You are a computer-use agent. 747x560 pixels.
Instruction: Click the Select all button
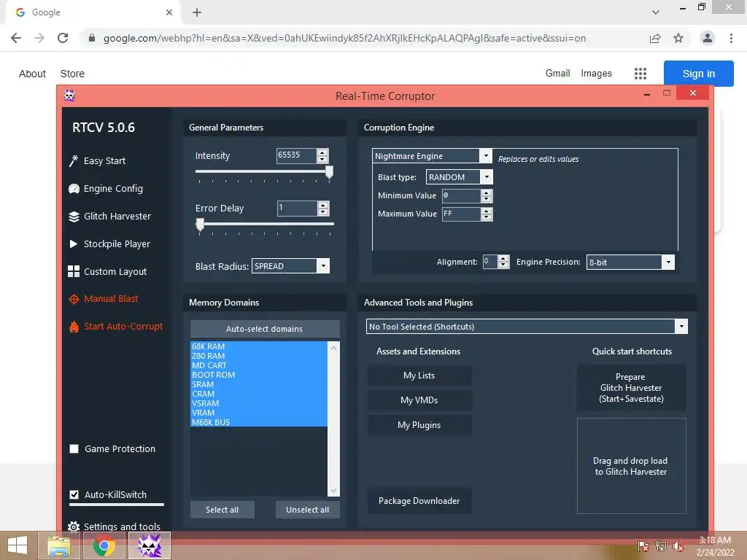click(x=222, y=510)
